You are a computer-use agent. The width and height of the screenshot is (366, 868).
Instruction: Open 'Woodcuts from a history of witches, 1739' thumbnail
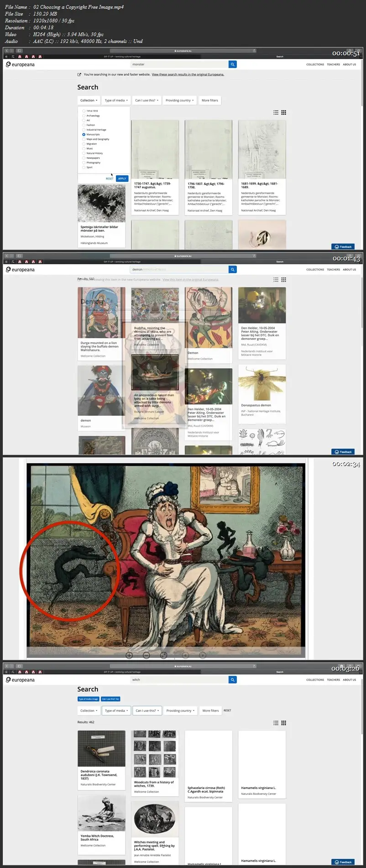tap(155, 754)
